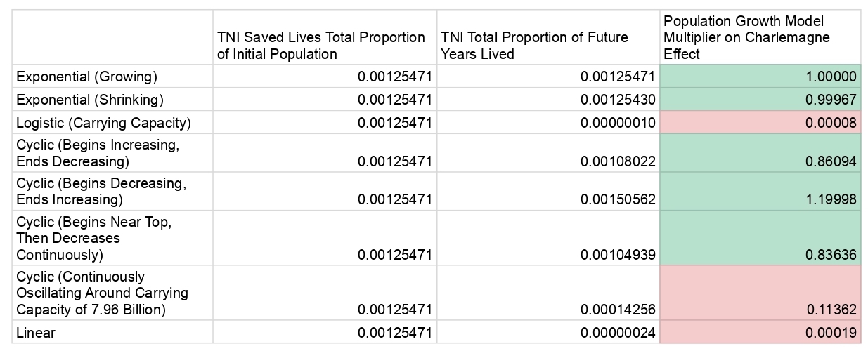Click the 'Logistic (Carrying Capacity)' row label

pos(104,123)
